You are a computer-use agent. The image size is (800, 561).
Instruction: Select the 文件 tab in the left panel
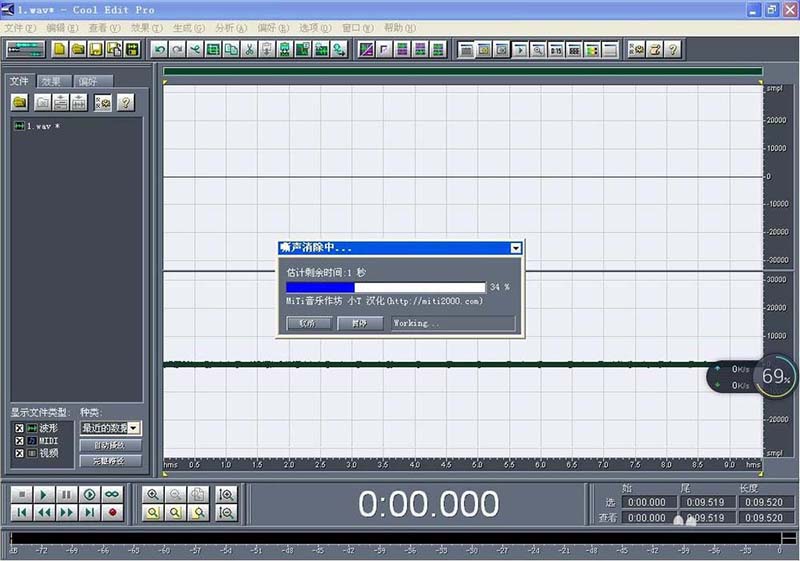[x=19, y=81]
